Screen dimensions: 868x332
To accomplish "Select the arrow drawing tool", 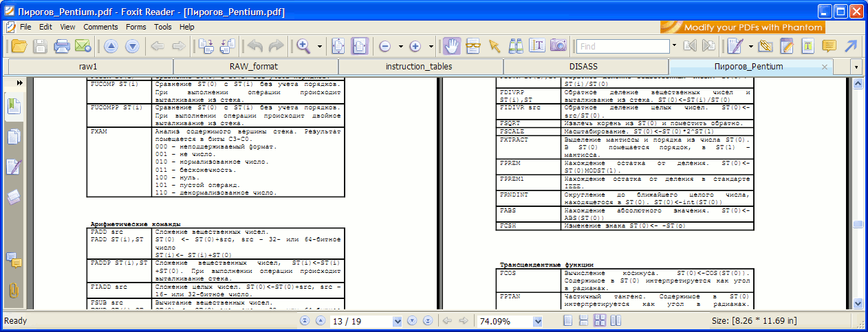I will (x=851, y=46).
